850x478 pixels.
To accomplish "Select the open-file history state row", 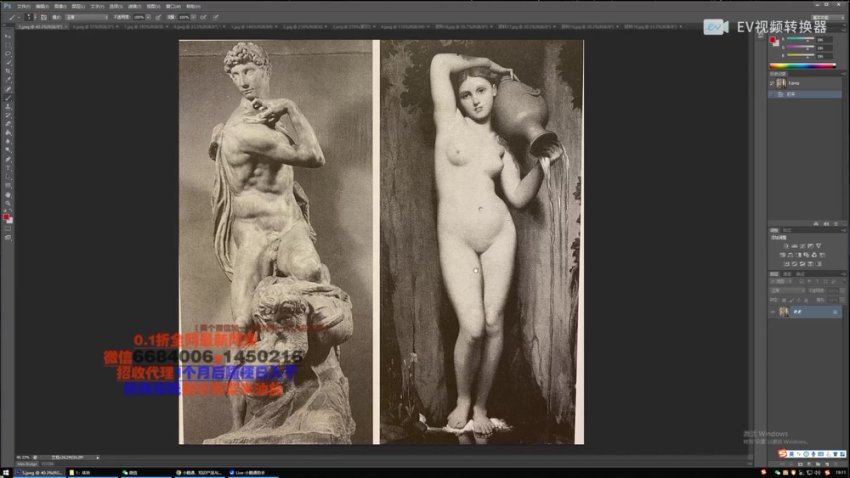I will 806,94.
